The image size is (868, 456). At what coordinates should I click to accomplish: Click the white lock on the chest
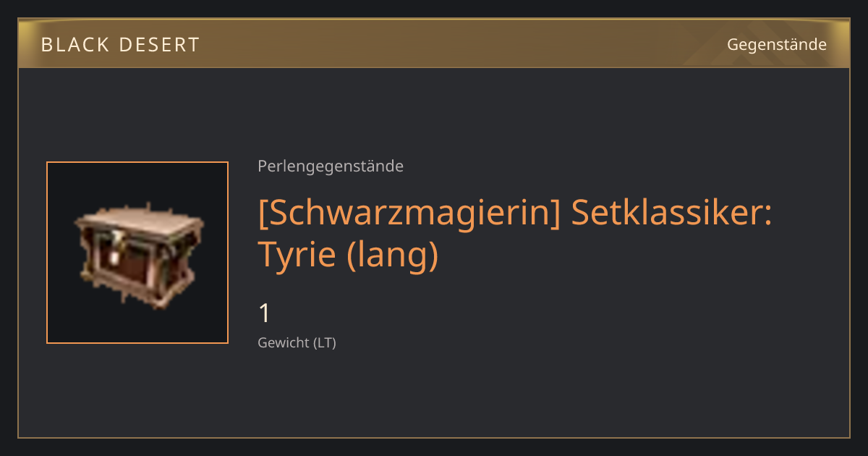[x=114, y=247]
